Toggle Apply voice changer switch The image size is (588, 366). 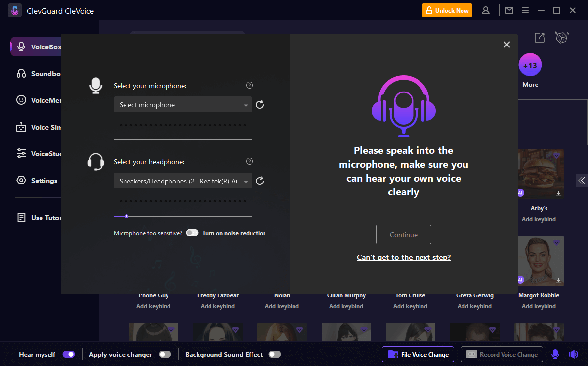165,354
